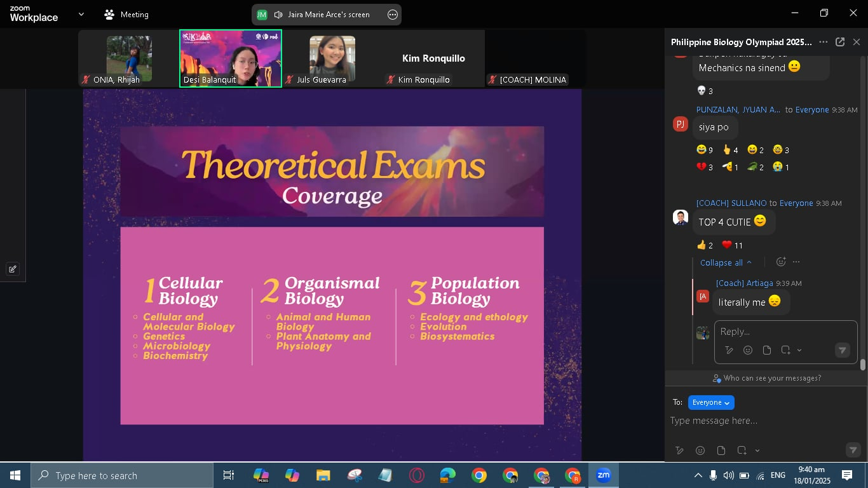
Task: Select Desi Balanquit video thumbnail
Action: 231,58
